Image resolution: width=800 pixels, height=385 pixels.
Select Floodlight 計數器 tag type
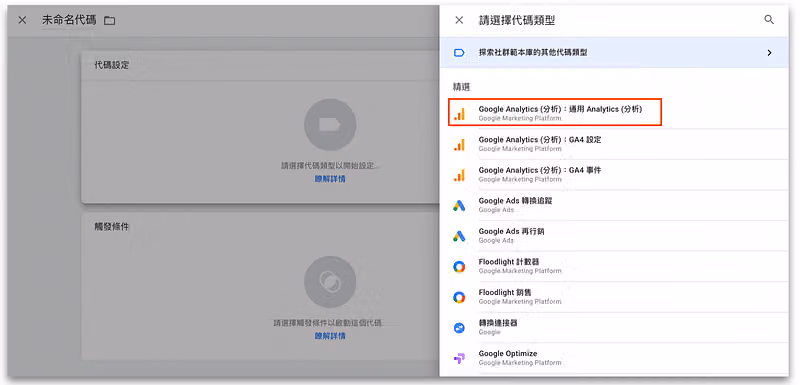pyautogui.click(x=614, y=266)
